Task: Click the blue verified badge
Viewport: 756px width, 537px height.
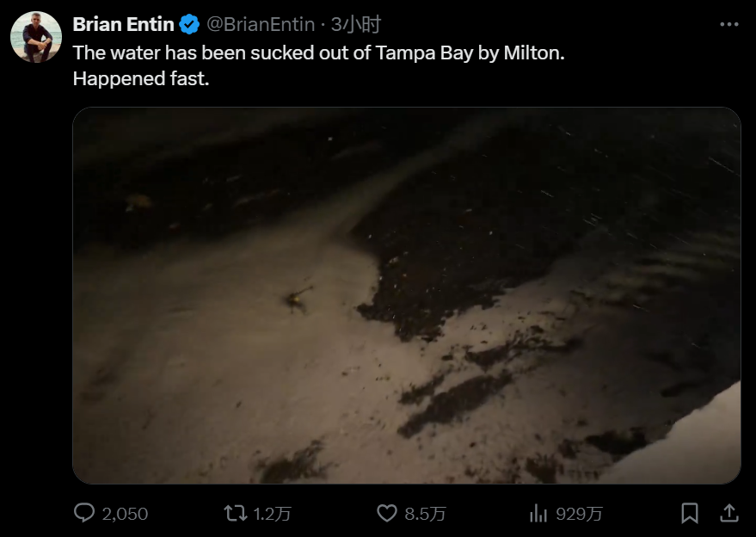Action: coord(189,25)
